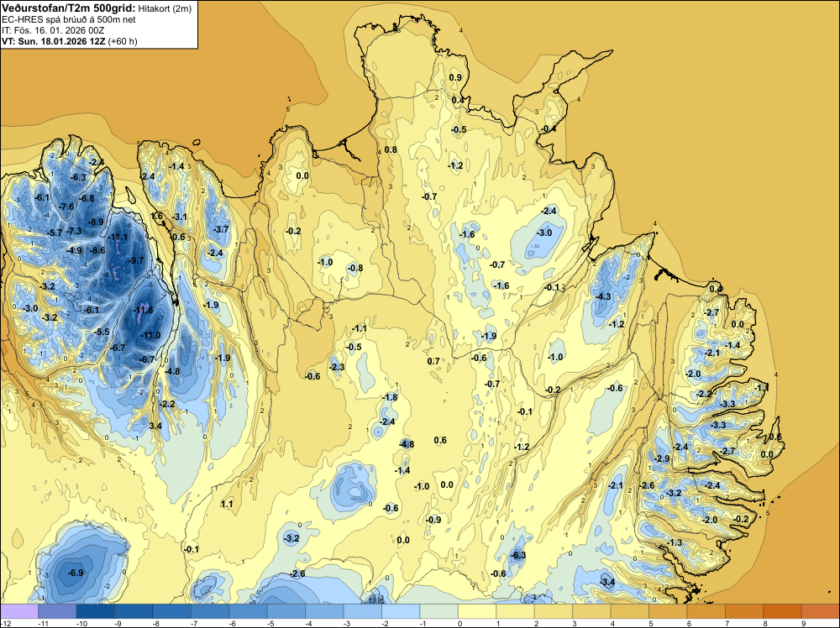
Task: Click the 'VT: Sun. 18.01.2026 12Z' valid time
Action: (x=54, y=41)
